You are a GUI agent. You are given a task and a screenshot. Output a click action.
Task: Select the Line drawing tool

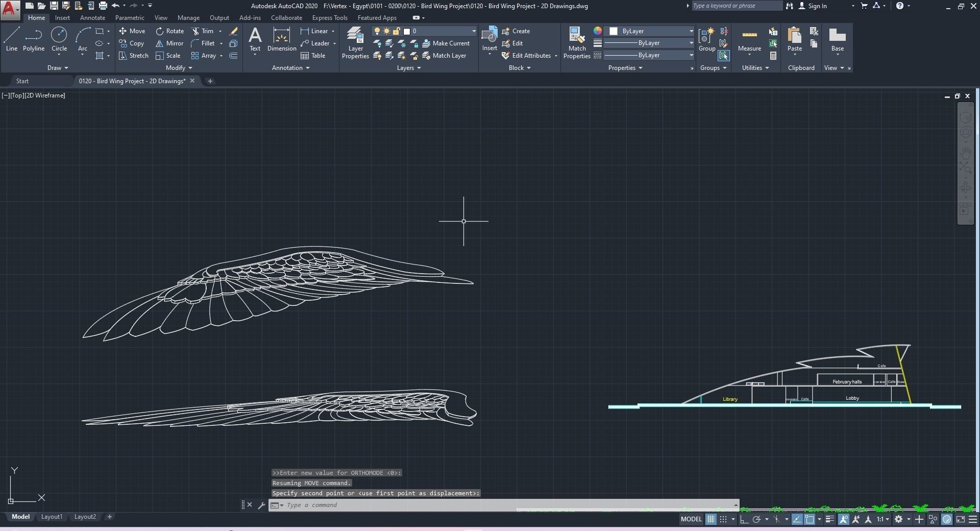pos(12,39)
